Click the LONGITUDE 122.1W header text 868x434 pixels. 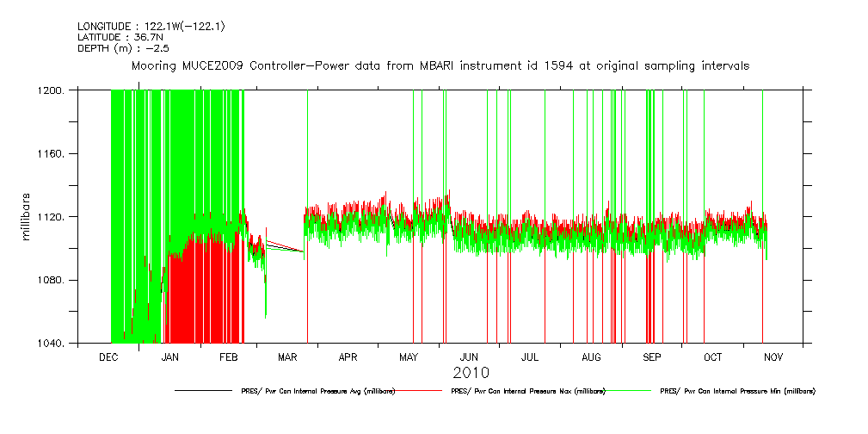[x=151, y=27]
